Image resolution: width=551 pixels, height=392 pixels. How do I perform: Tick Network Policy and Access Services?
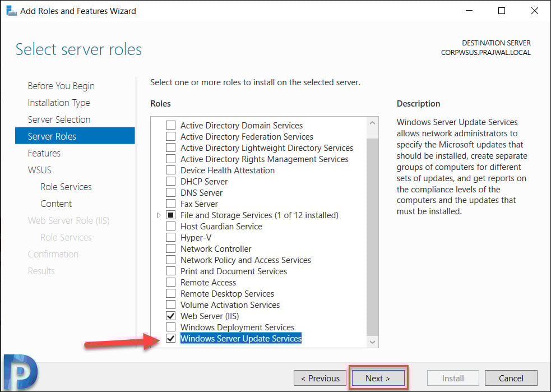(171, 260)
